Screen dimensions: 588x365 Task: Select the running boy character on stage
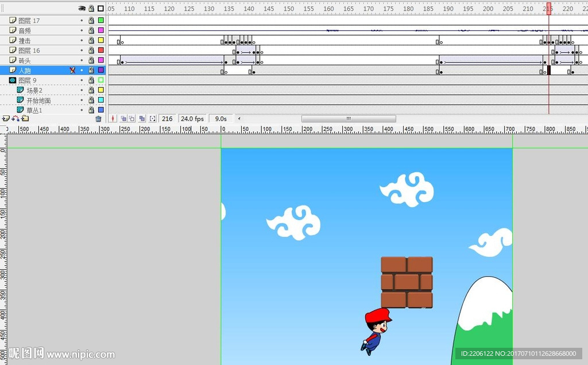coord(376,332)
